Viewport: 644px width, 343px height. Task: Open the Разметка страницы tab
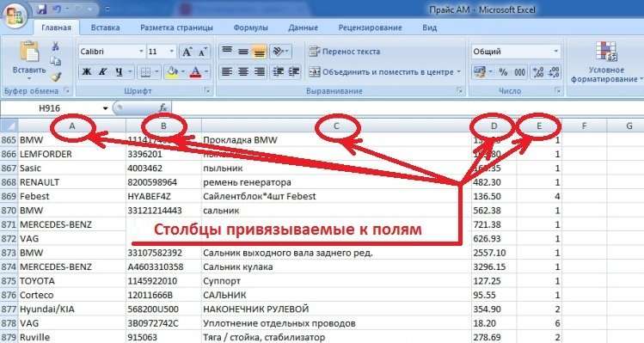click(176, 28)
